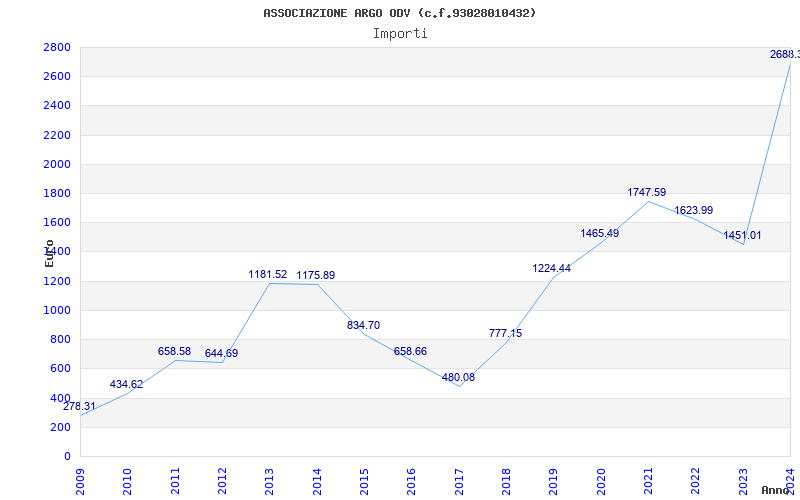The width and height of the screenshot is (800, 500).
Task: Click the 800 y-axis tick label
Action: (61, 340)
